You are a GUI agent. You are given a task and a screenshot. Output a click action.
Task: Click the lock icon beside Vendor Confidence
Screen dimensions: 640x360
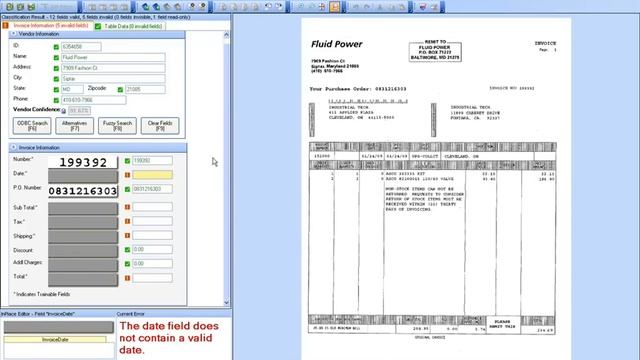[x=64, y=111]
